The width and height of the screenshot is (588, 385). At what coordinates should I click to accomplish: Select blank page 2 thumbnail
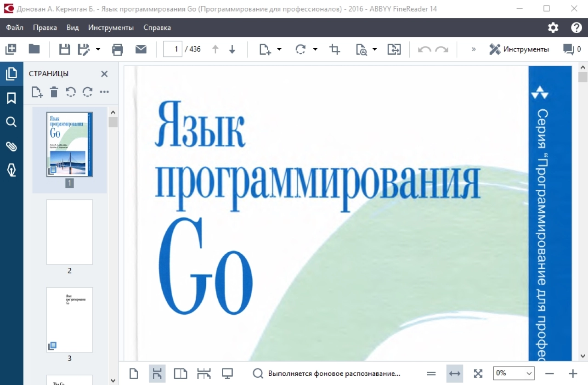coord(69,232)
